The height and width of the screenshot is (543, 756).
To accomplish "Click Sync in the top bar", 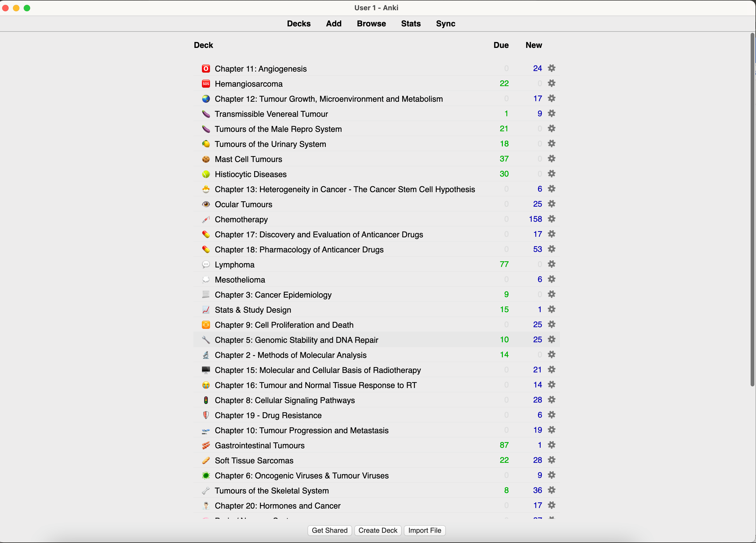I will click(x=446, y=24).
